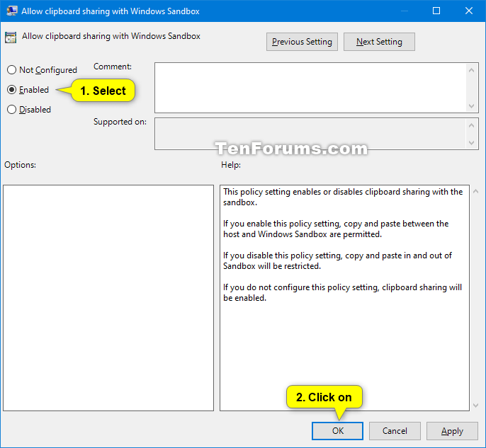Click the 'Comment:' label
The height and width of the screenshot is (448, 486).
(x=113, y=67)
